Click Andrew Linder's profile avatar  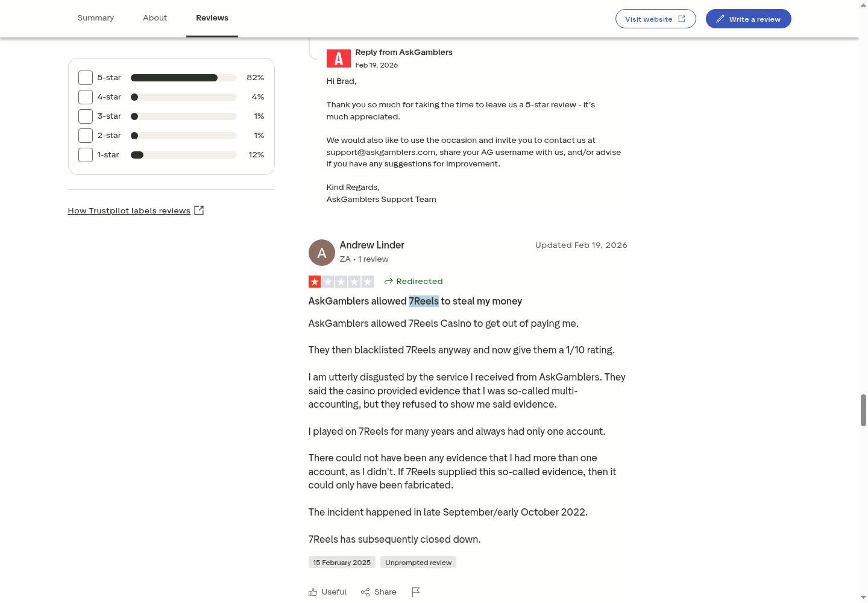click(x=322, y=253)
